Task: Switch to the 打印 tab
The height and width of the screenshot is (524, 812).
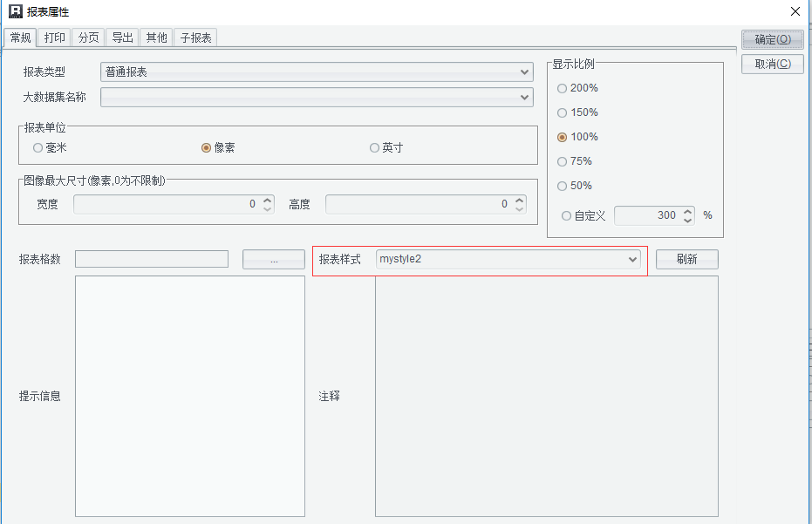Action: [54, 37]
